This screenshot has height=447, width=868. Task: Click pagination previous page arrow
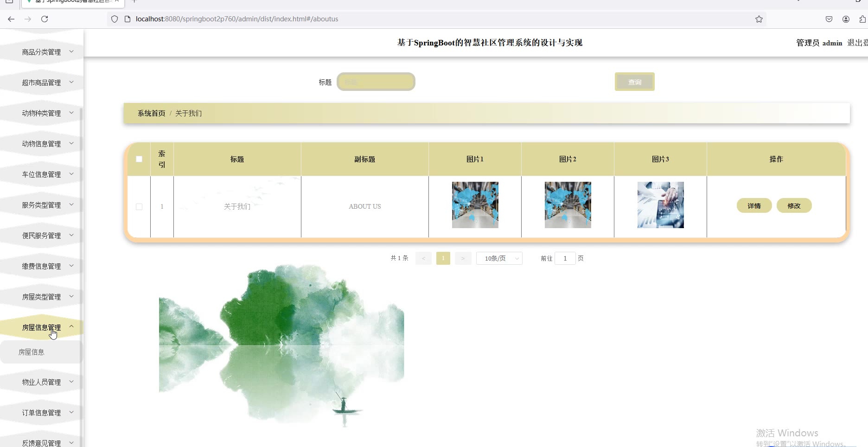click(423, 258)
